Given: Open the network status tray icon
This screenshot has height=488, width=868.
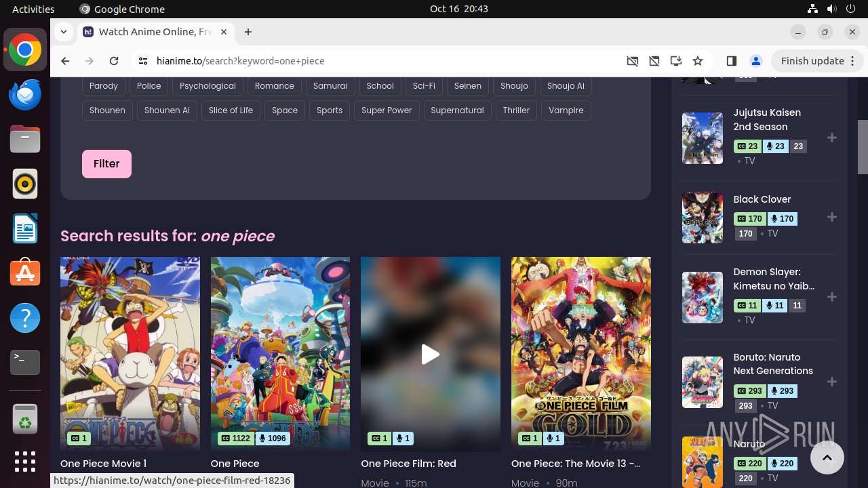Looking at the screenshot, I should (813, 9).
